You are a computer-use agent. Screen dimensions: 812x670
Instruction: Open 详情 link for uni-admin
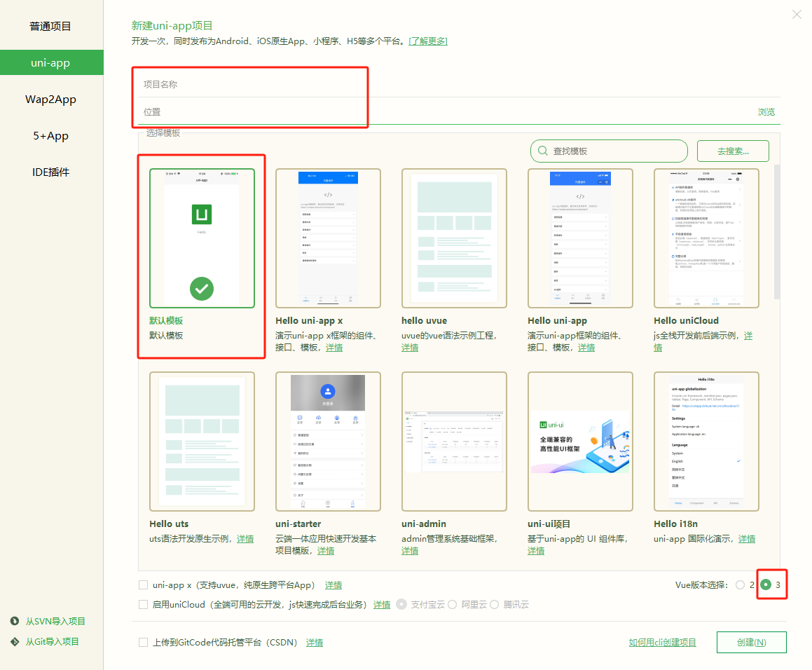coord(410,551)
